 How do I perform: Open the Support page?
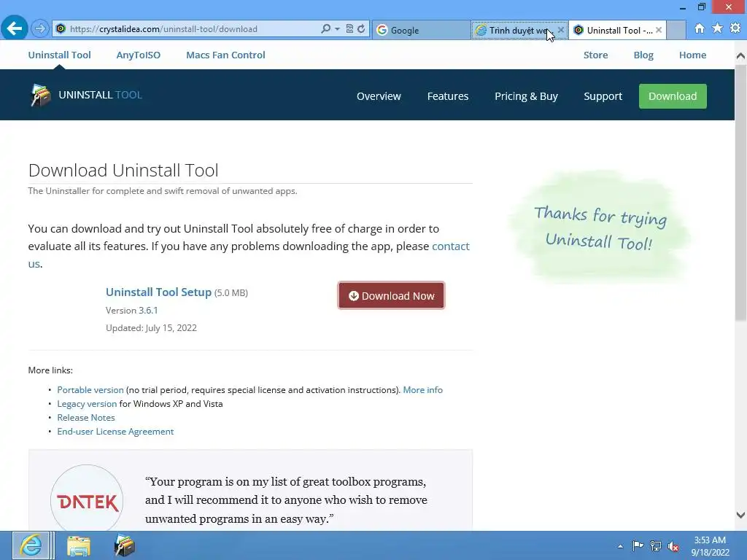coord(603,96)
